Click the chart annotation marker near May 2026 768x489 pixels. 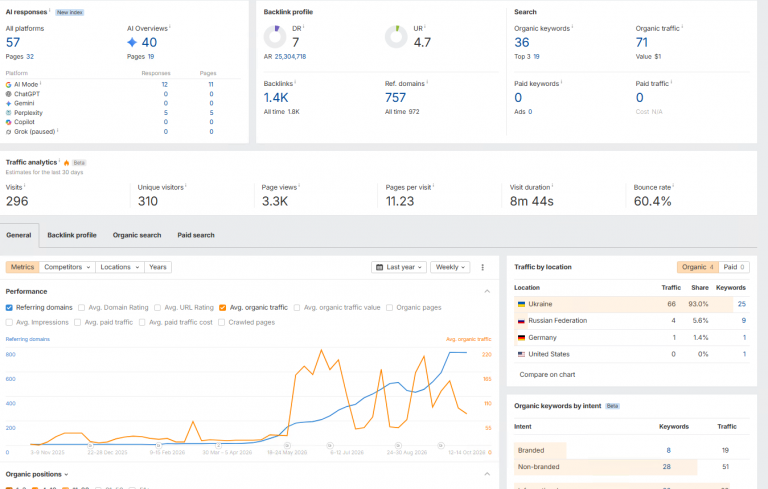tap(287, 445)
